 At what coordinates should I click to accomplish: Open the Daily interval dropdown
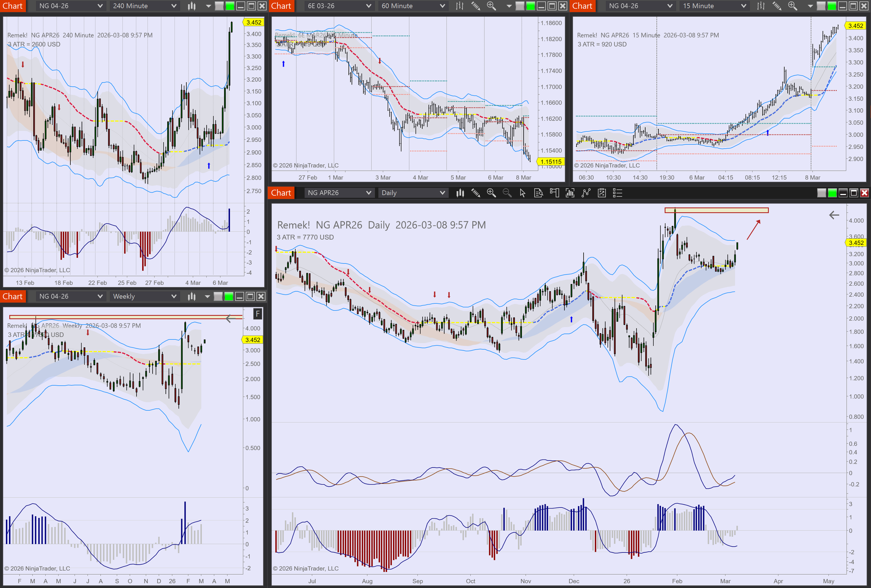412,193
